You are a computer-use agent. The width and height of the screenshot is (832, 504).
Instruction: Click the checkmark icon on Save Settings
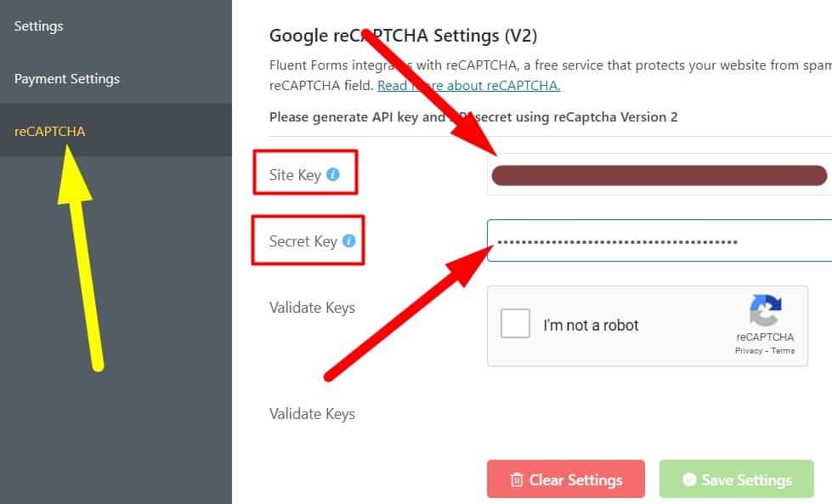coord(689,480)
